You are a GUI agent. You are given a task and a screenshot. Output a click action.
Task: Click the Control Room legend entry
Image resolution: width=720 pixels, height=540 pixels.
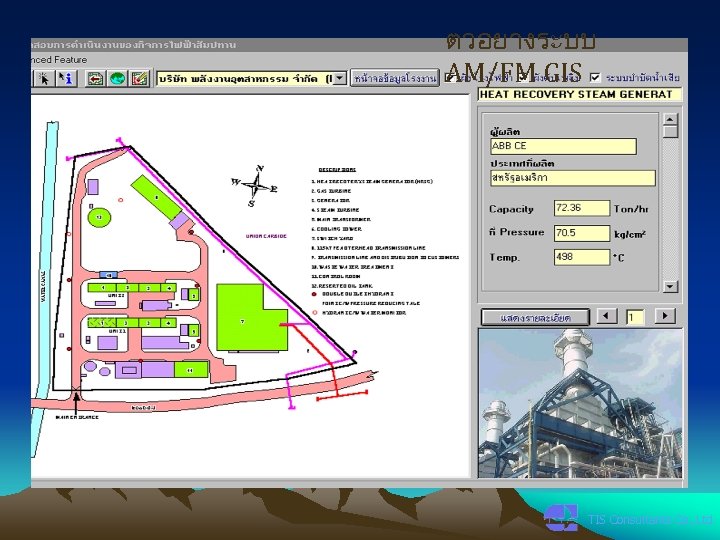(335, 276)
